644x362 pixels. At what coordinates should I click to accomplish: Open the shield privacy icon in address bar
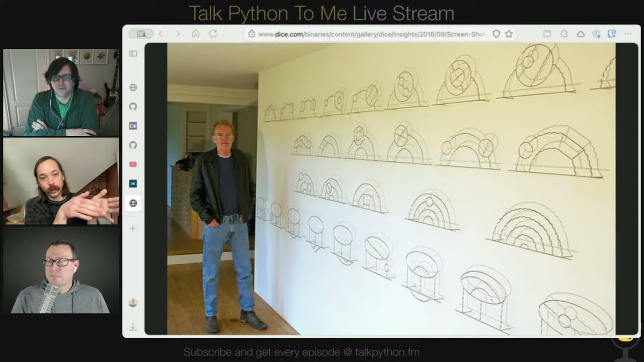click(496, 34)
